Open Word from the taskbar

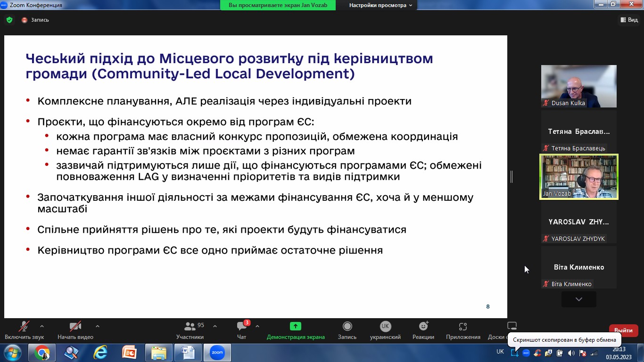pyautogui.click(x=188, y=353)
